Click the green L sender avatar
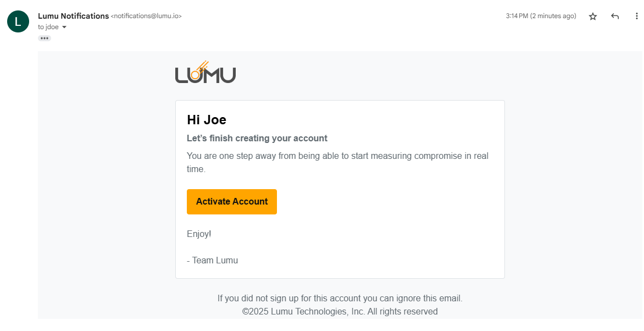 pyautogui.click(x=18, y=21)
